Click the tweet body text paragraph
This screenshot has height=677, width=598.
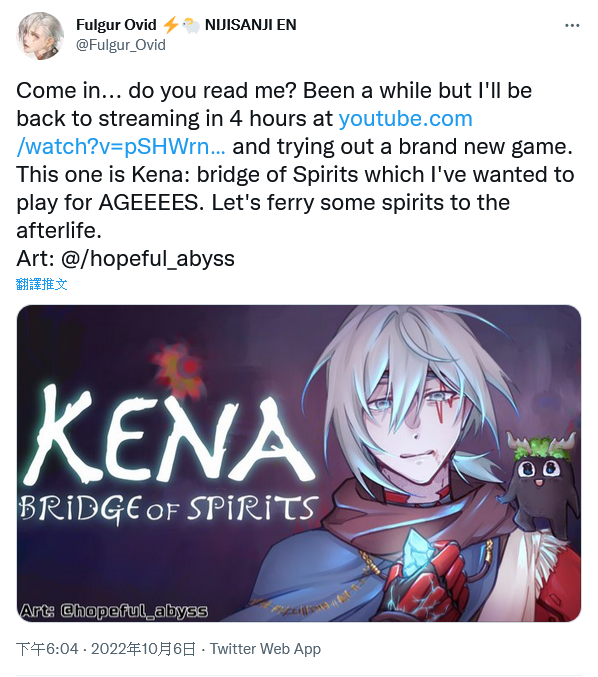296,161
